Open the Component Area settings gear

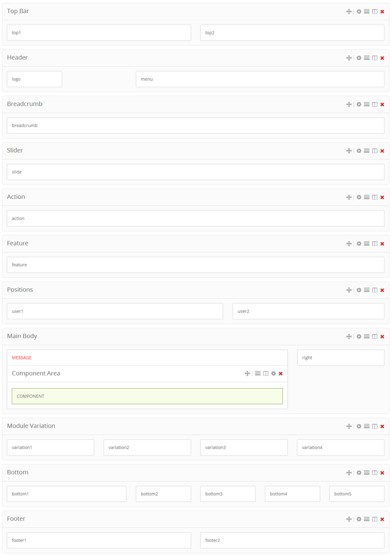[x=273, y=373]
